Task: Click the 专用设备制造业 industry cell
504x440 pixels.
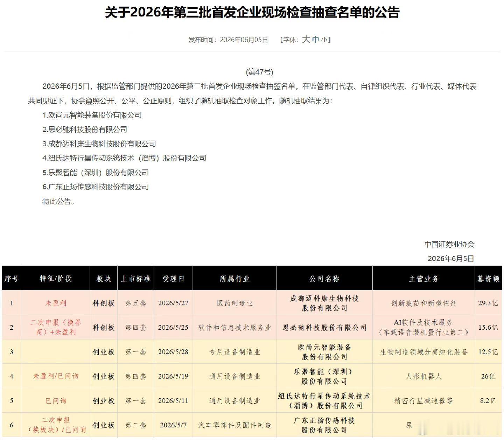Action: (234, 352)
